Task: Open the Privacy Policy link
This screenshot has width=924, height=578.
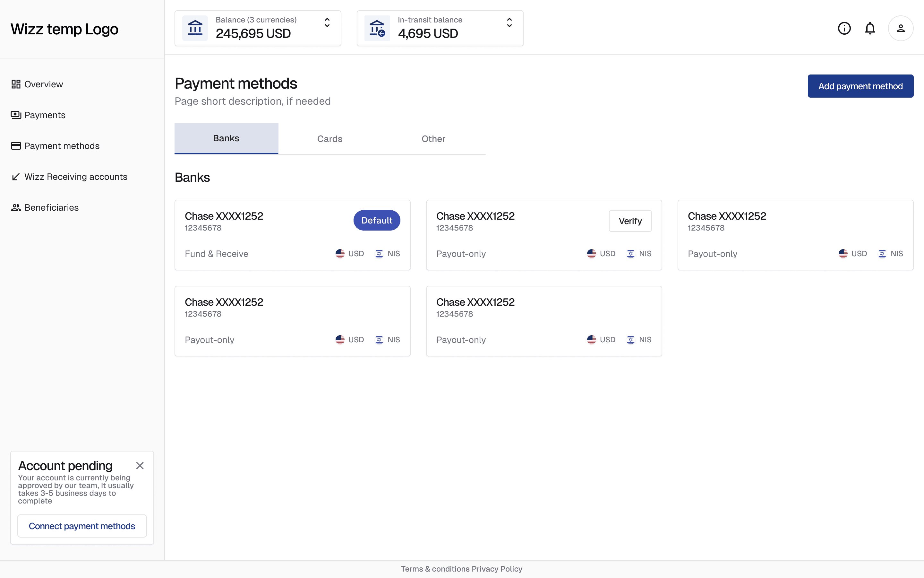Action: (x=497, y=569)
